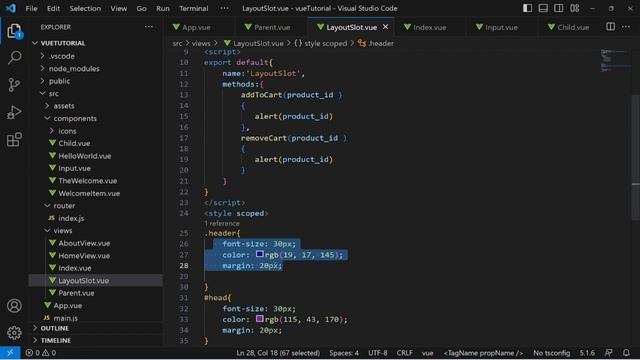The height and width of the screenshot is (360, 640).
Task: Toggle the bottom panel layout icon
Action: coord(543,8)
